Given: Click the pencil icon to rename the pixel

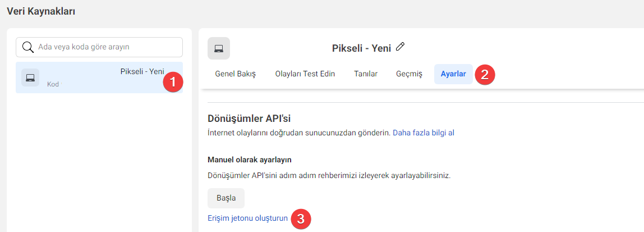Looking at the screenshot, I should (400, 47).
